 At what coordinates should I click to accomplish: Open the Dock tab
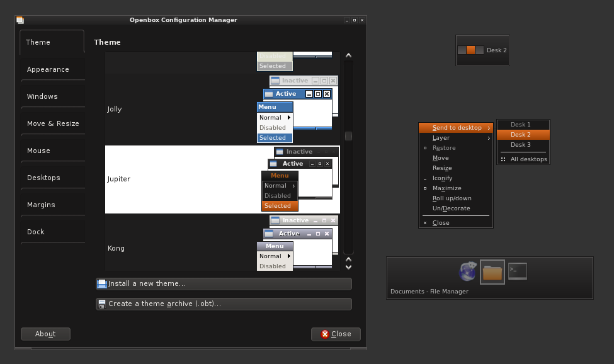pyautogui.click(x=53, y=231)
